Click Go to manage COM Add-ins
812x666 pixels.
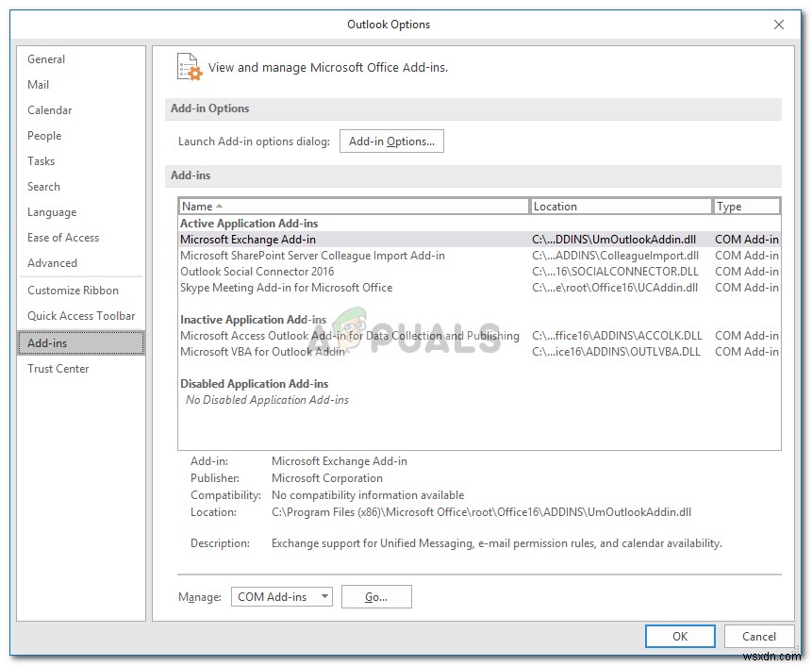[375, 596]
